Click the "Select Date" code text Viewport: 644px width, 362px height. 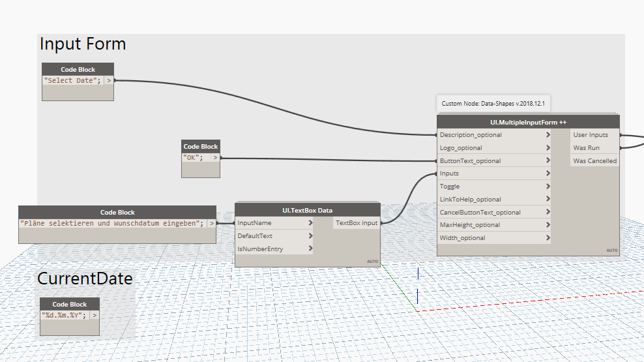[x=72, y=80]
